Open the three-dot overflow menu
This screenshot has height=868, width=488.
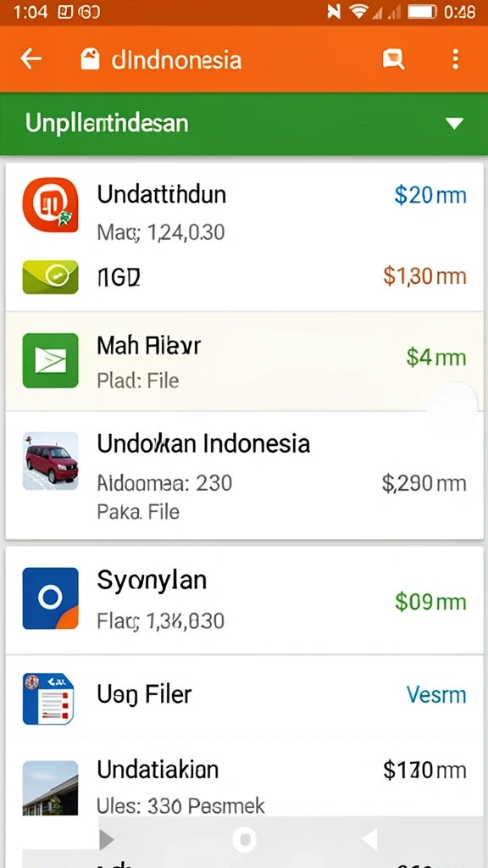tap(455, 58)
